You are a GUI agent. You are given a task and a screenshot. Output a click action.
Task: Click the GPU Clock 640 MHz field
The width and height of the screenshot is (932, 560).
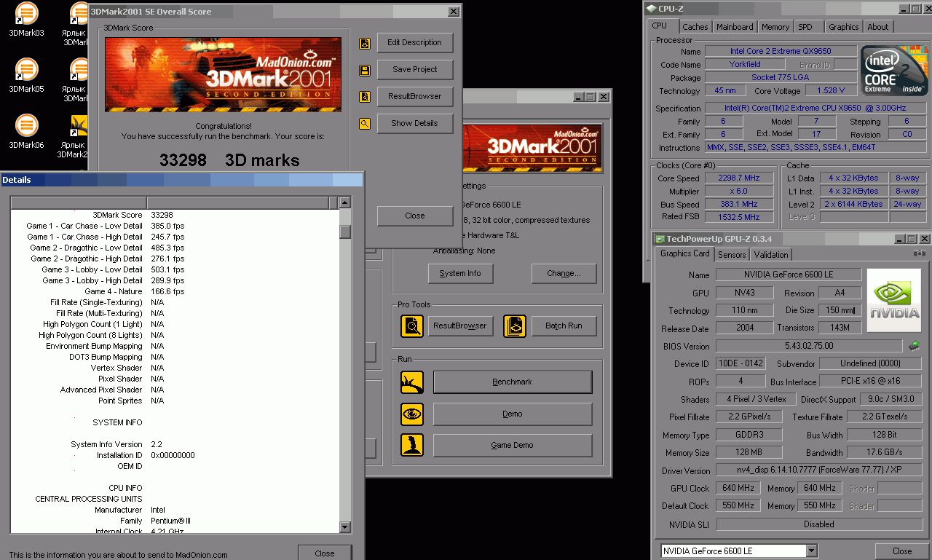738,489
